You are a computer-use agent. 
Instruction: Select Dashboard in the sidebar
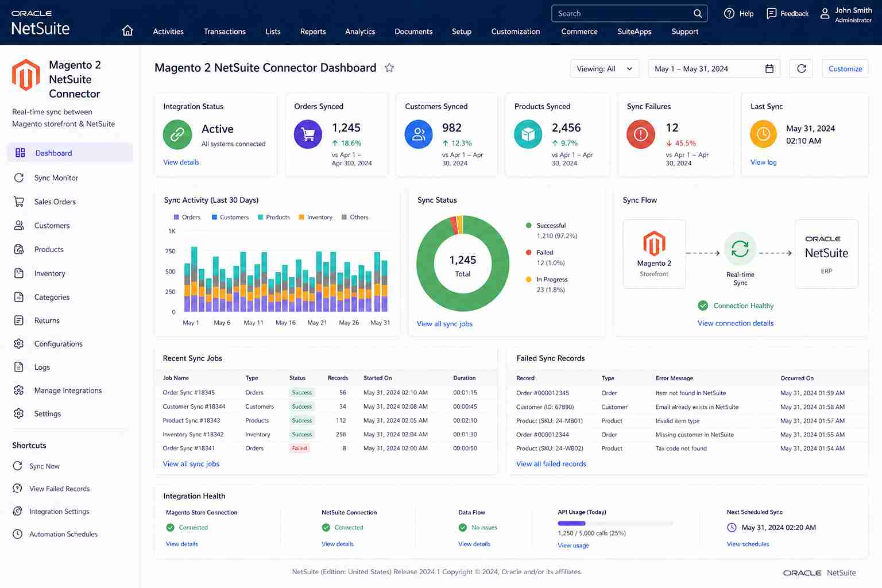point(70,153)
